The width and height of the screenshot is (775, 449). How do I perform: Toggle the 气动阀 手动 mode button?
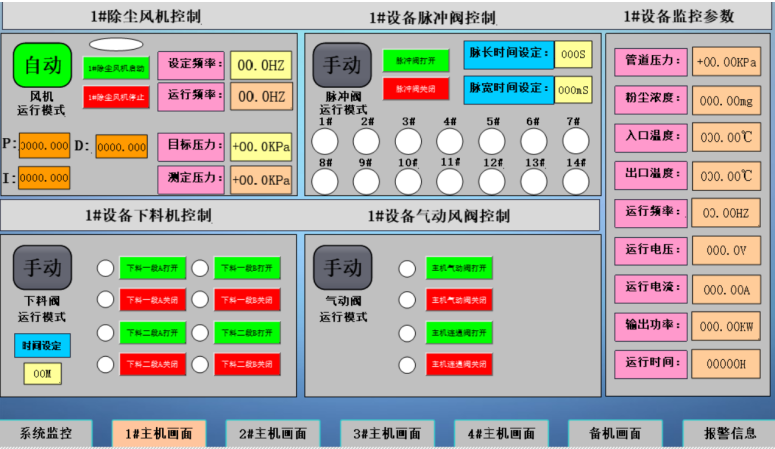(x=342, y=268)
